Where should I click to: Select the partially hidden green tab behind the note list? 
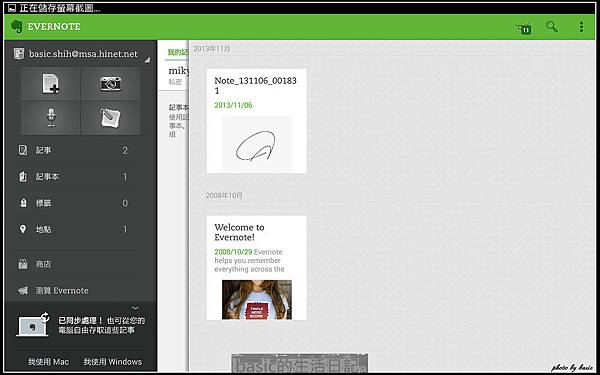point(178,52)
